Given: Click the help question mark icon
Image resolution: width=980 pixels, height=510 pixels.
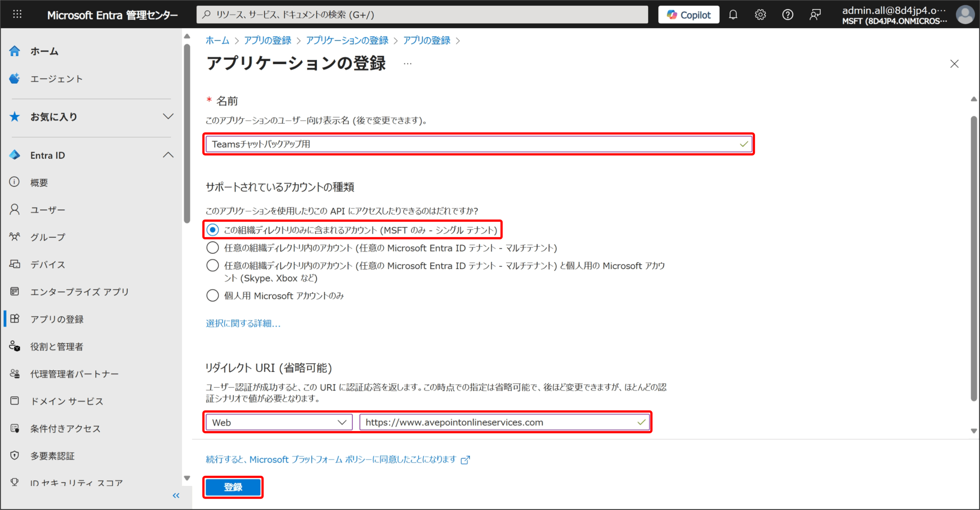Looking at the screenshot, I should click(x=787, y=15).
